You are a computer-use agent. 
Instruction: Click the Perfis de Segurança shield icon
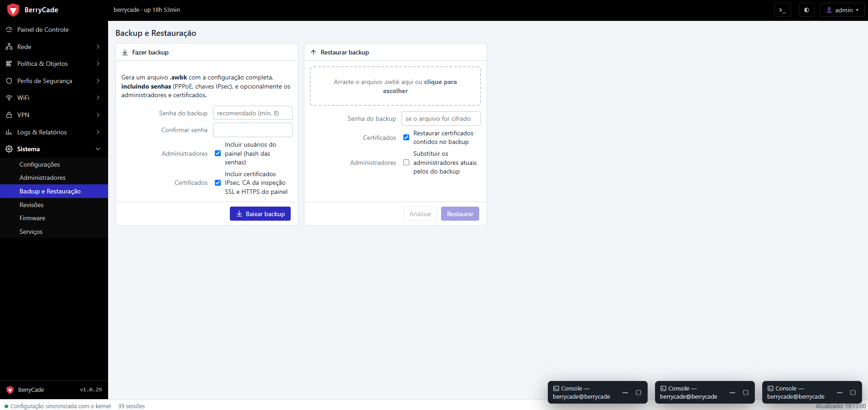(9, 81)
